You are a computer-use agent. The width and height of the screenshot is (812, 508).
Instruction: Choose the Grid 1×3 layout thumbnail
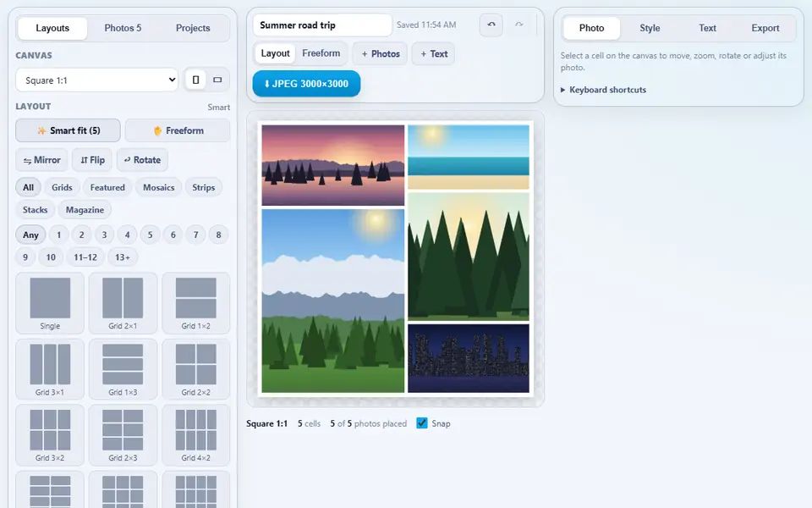pyautogui.click(x=123, y=369)
